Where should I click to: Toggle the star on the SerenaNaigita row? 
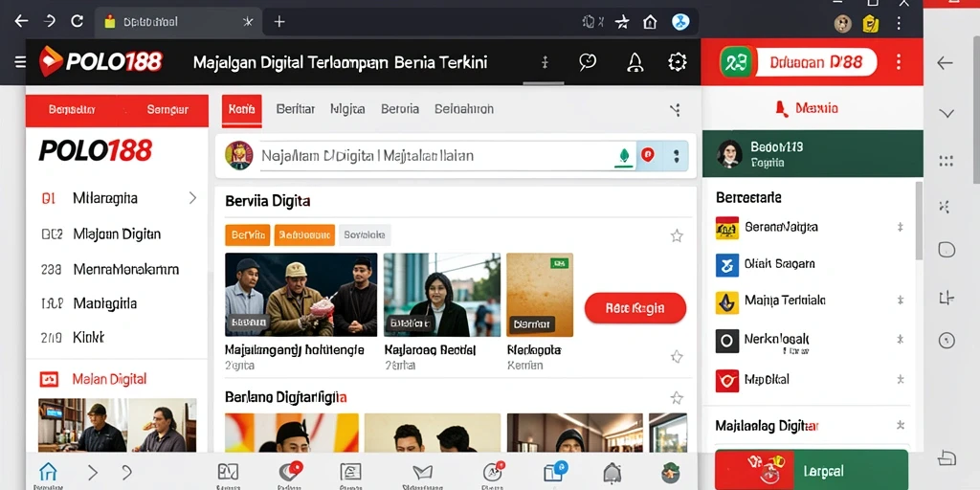pyautogui.click(x=901, y=228)
